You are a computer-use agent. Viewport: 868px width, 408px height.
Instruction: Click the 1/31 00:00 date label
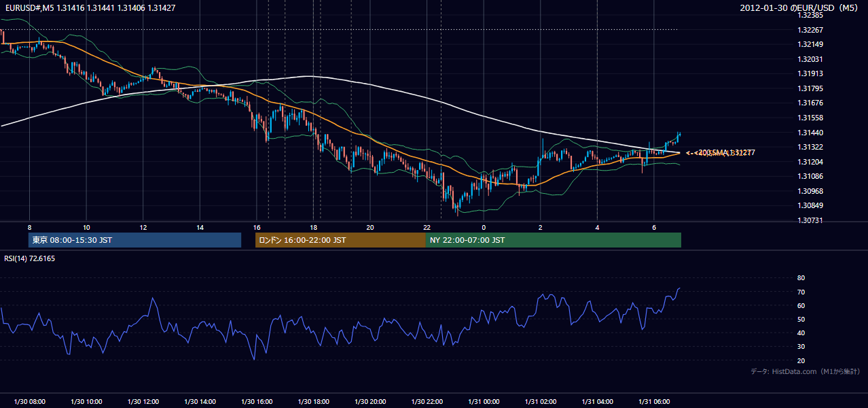point(484,402)
